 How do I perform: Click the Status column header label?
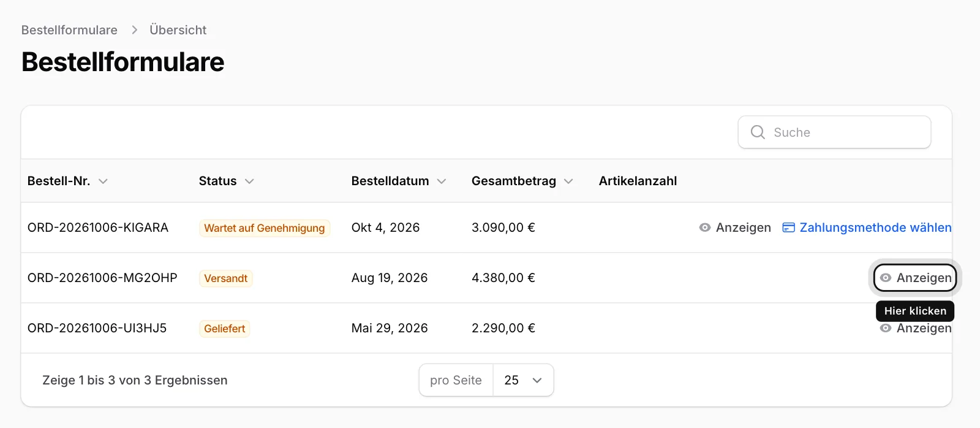pos(217,181)
